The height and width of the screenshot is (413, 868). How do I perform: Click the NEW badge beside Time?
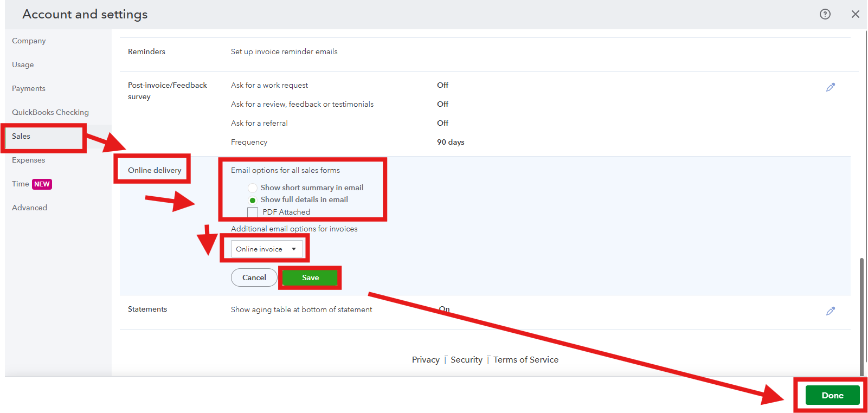pyautogui.click(x=42, y=184)
